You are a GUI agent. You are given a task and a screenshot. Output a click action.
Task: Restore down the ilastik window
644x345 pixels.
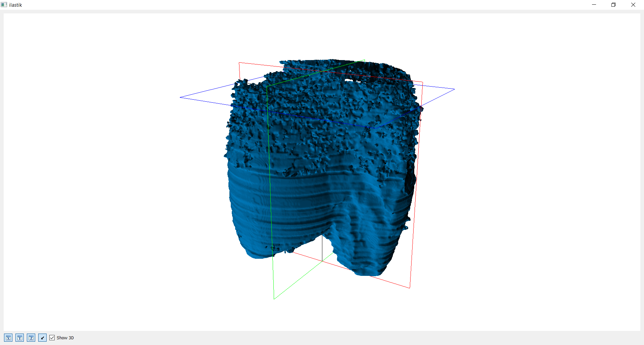tap(613, 5)
